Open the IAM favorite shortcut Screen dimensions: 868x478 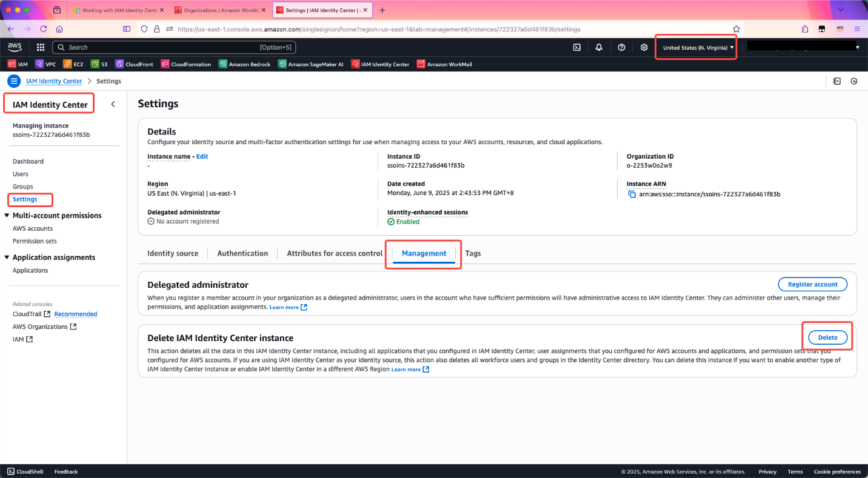(18, 64)
